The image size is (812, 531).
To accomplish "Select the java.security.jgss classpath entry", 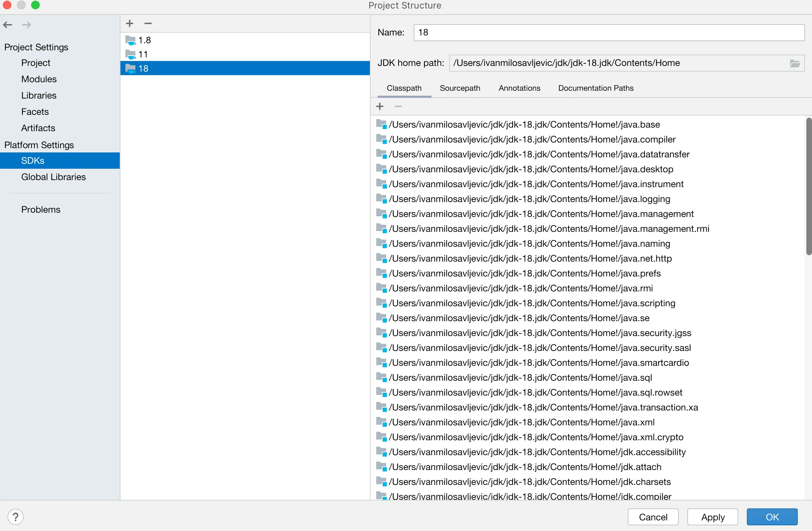I will (x=588, y=333).
